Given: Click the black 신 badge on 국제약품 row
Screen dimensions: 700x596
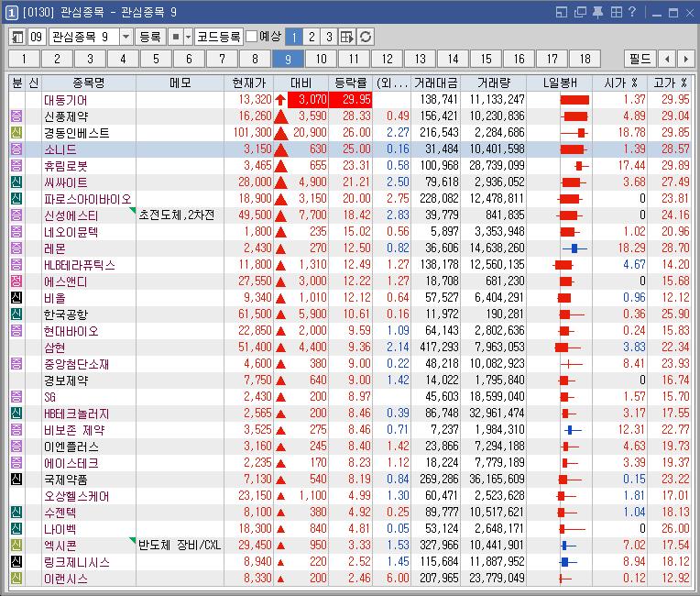Looking at the screenshot, I should (x=16, y=480).
